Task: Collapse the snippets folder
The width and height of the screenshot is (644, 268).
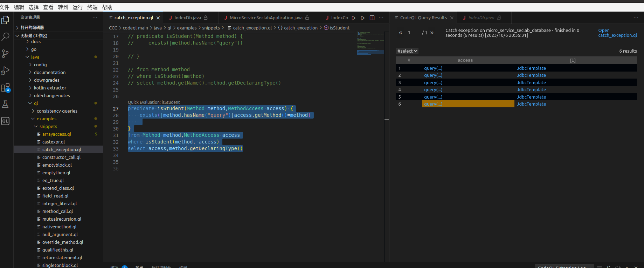Action: coord(48,127)
